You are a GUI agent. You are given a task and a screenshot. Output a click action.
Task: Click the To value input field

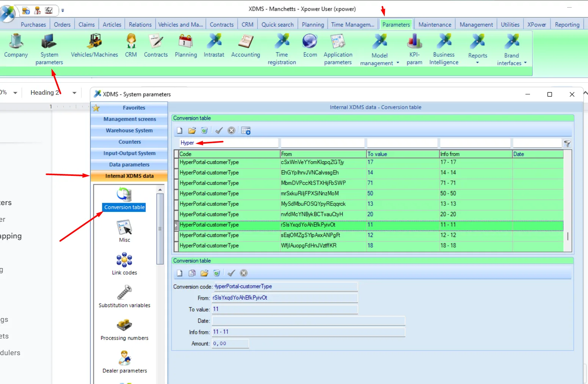point(285,309)
